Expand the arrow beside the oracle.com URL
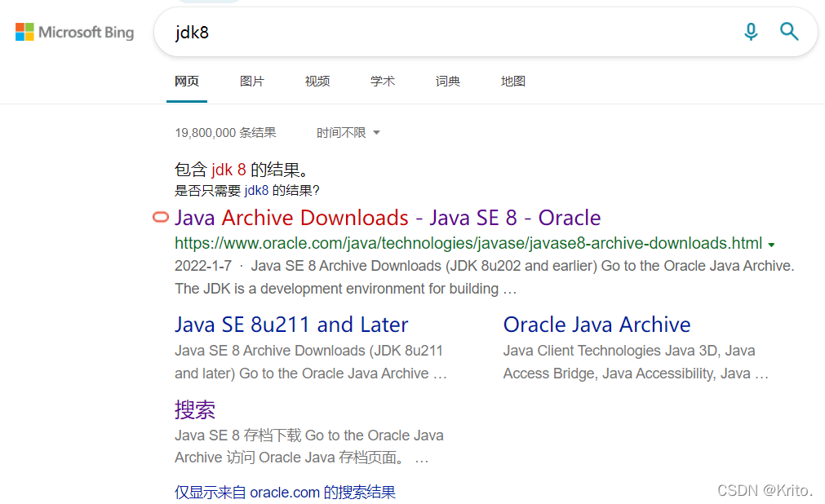The image size is (825, 504). point(771,245)
